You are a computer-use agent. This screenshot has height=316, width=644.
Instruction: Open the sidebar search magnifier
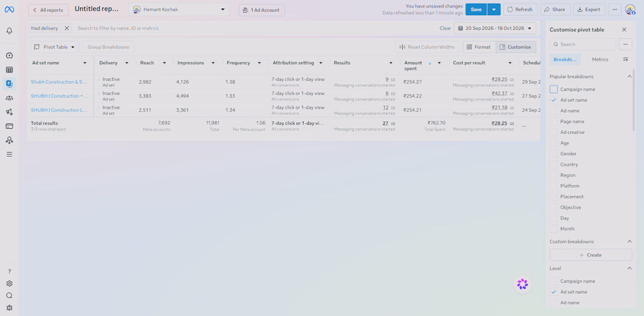[9, 296]
